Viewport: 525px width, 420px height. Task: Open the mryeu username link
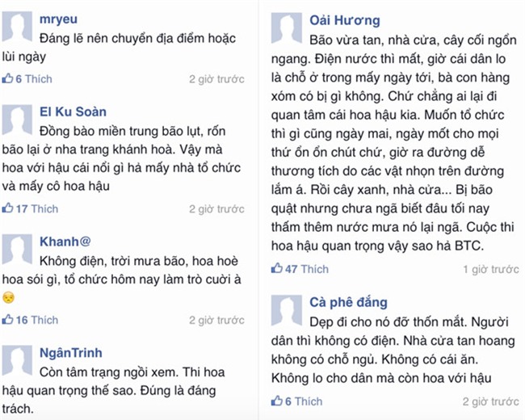click(x=59, y=18)
